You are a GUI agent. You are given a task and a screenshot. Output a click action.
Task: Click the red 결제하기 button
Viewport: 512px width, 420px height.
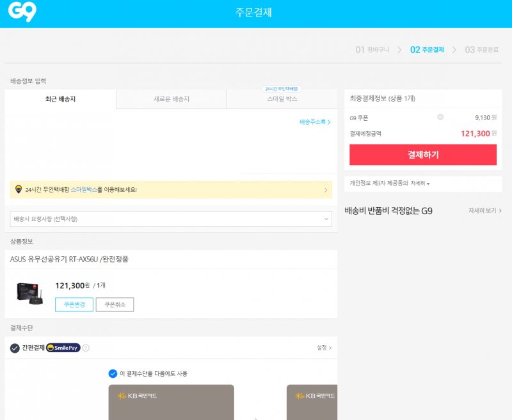423,155
